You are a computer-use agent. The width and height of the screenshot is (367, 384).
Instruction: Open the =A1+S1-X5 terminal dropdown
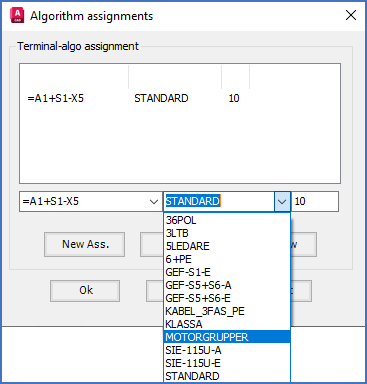tap(154, 202)
